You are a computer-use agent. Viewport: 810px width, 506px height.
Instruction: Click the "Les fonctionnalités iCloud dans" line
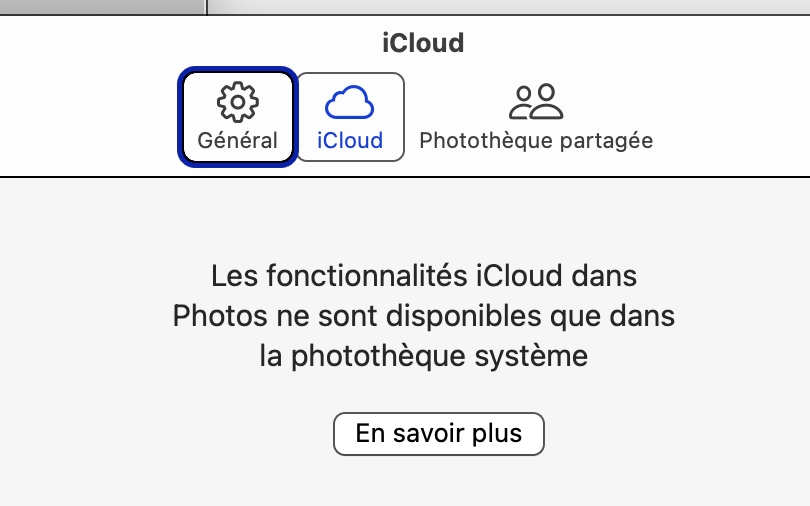424,275
